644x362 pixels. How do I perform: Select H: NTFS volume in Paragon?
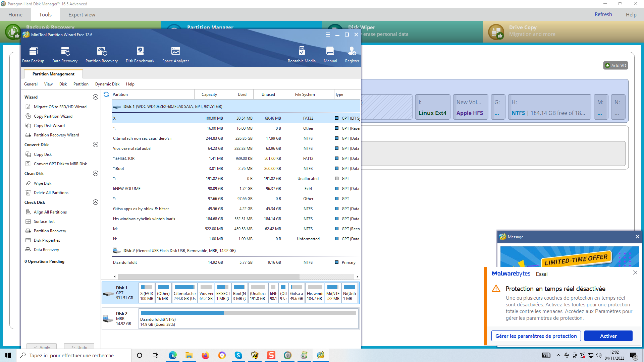pyautogui.click(x=549, y=107)
